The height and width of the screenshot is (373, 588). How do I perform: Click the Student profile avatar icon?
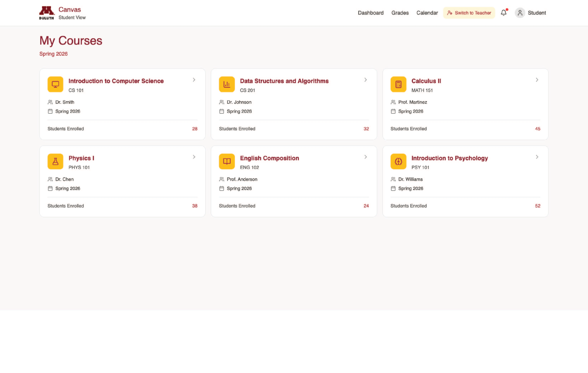pyautogui.click(x=520, y=13)
